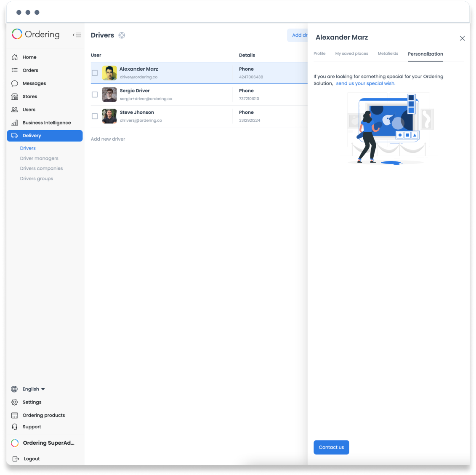Click the phone number 3312921224
Image resolution: width=476 pixels, height=475 pixels.
pyautogui.click(x=250, y=120)
